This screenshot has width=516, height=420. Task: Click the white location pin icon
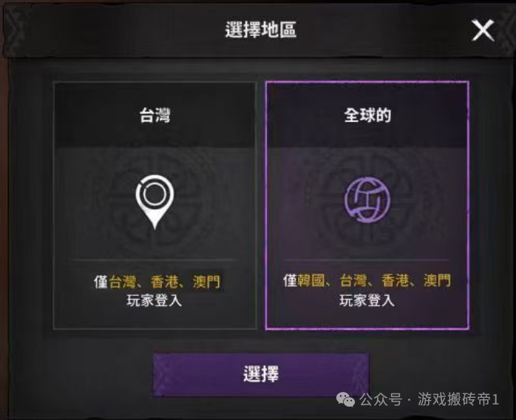(x=155, y=202)
